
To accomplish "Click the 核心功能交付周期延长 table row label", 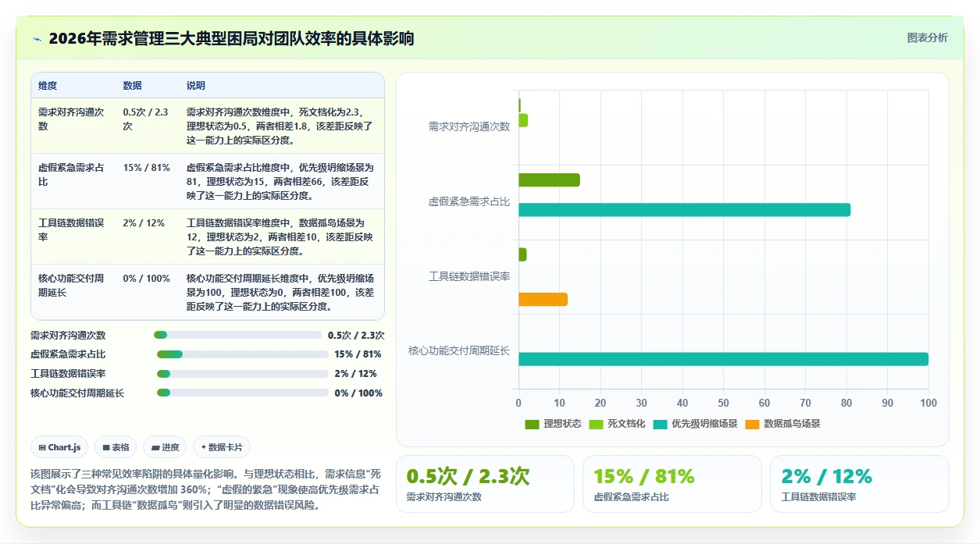I will 71,286.
